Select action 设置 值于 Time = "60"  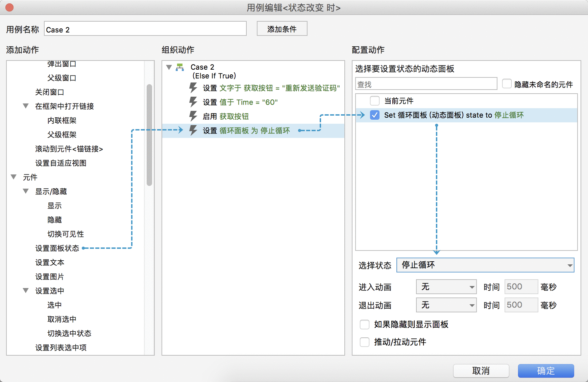point(240,102)
